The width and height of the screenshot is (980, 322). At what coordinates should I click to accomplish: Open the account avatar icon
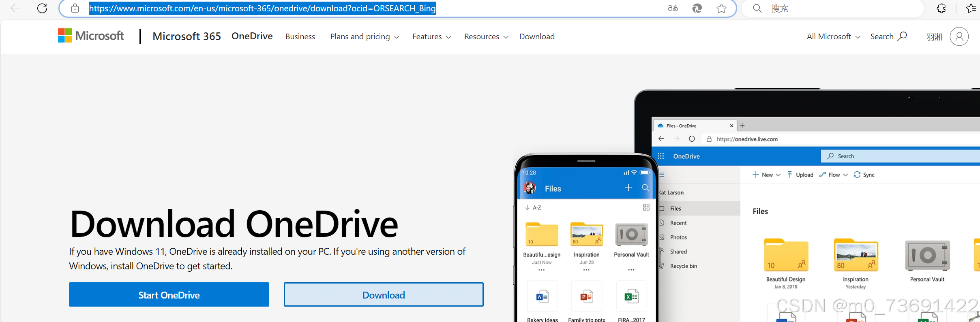959,36
